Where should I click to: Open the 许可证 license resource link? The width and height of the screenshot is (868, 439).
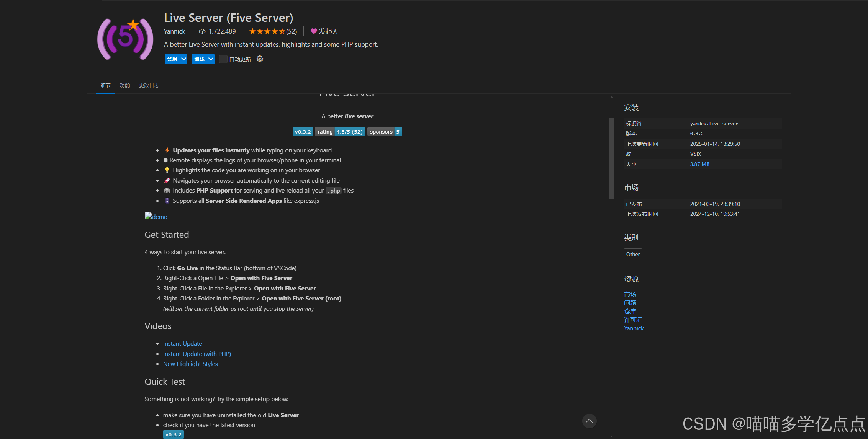633,320
